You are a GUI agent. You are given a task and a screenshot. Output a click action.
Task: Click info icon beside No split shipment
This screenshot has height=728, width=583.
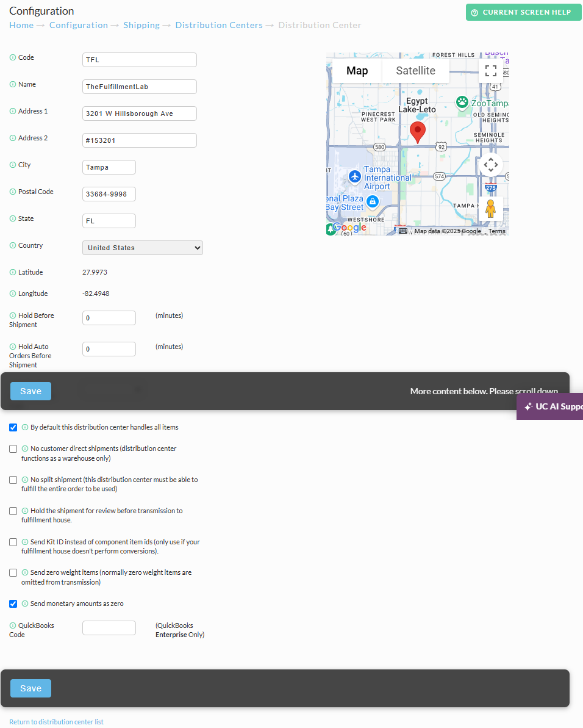tap(25, 480)
